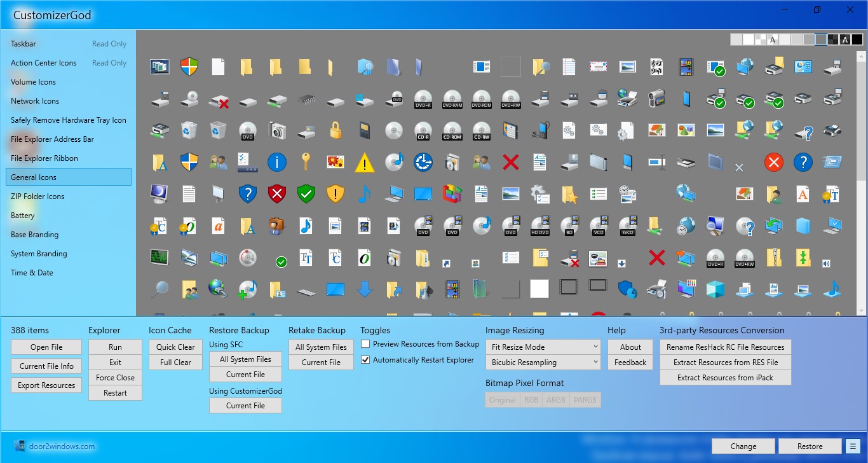Click Full Clear icon cache button
The width and height of the screenshot is (868, 463).
tap(176, 363)
